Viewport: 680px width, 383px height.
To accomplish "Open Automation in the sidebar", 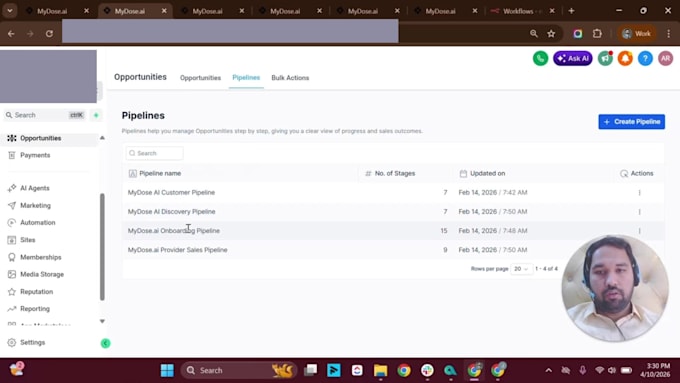I will click(x=37, y=223).
